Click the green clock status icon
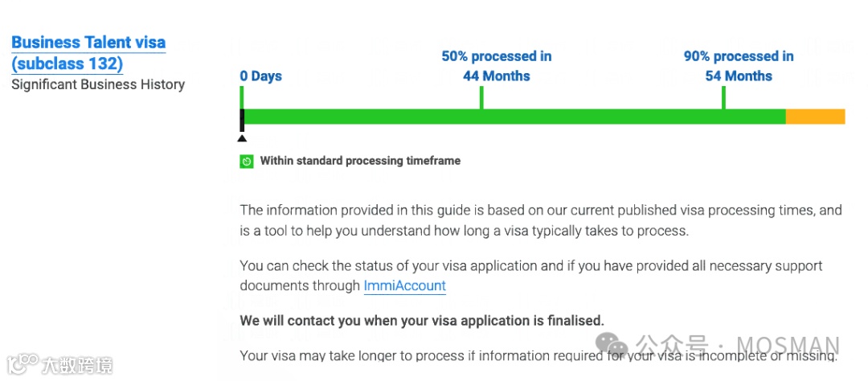 click(247, 161)
